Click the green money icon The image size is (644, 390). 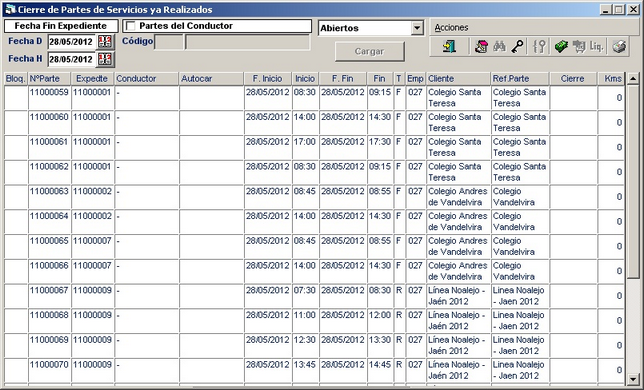point(561,46)
